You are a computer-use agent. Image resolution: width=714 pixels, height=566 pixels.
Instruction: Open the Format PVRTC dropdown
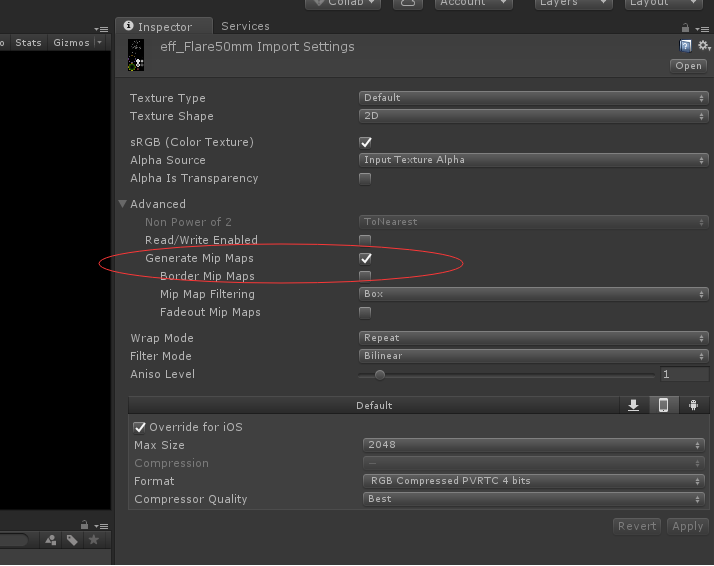click(x=534, y=481)
